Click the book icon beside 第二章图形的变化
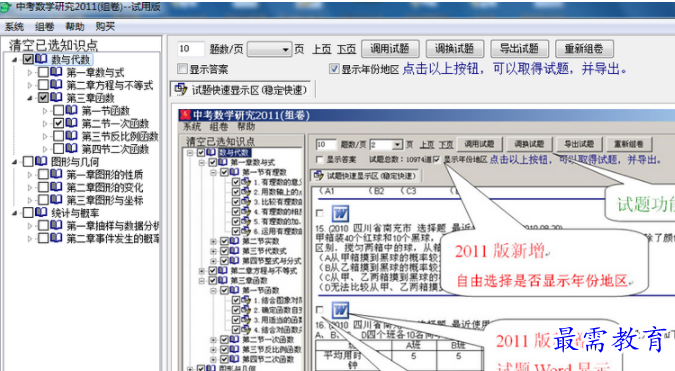This screenshot has width=675, height=371. [x=56, y=187]
